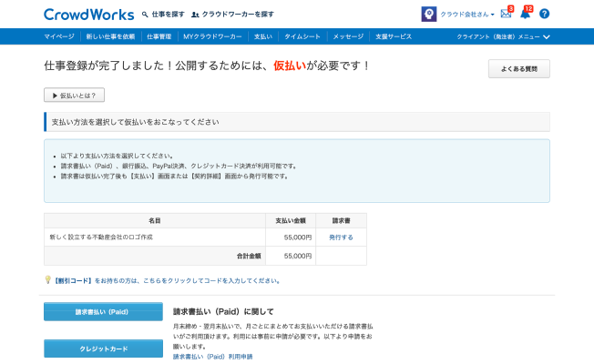This screenshot has height=364, width=594.
Task: Open the notifications bell icon
Action: click(525, 14)
